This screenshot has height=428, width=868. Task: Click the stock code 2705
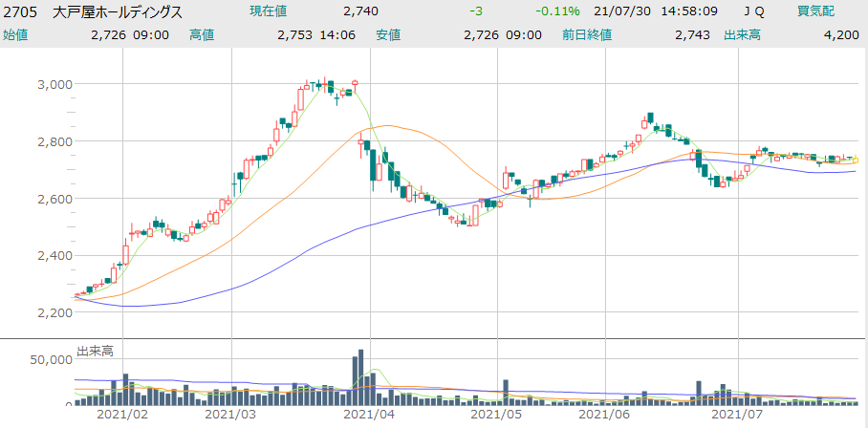click(x=21, y=11)
